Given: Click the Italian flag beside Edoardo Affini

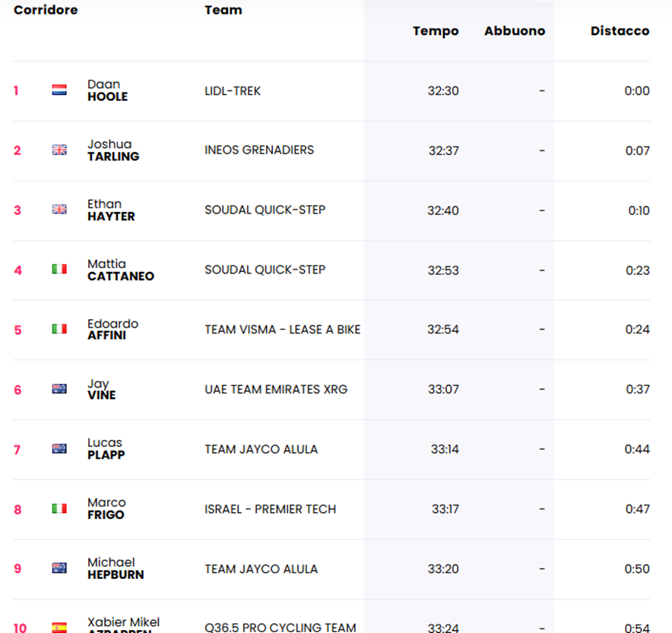Looking at the screenshot, I should coord(59,329).
